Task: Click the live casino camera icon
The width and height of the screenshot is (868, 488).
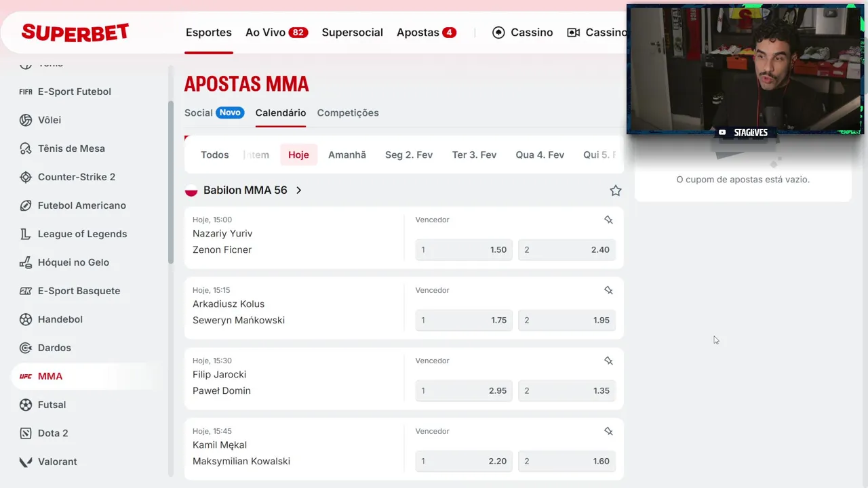Action: pos(573,33)
